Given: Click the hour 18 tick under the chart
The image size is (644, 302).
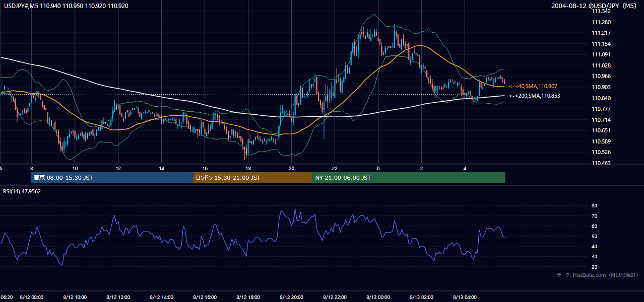Looking at the screenshot, I should click(248, 168).
